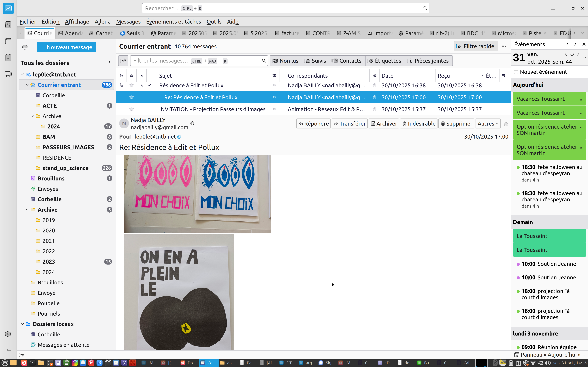Collapse the Dossiers locaux account

pyautogui.click(x=22, y=324)
